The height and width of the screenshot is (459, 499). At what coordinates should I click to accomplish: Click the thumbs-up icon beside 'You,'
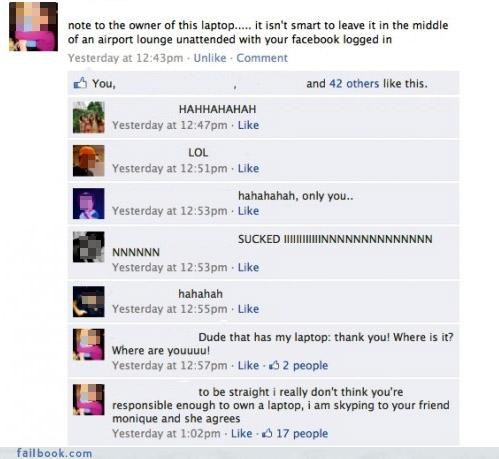coord(80,83)
